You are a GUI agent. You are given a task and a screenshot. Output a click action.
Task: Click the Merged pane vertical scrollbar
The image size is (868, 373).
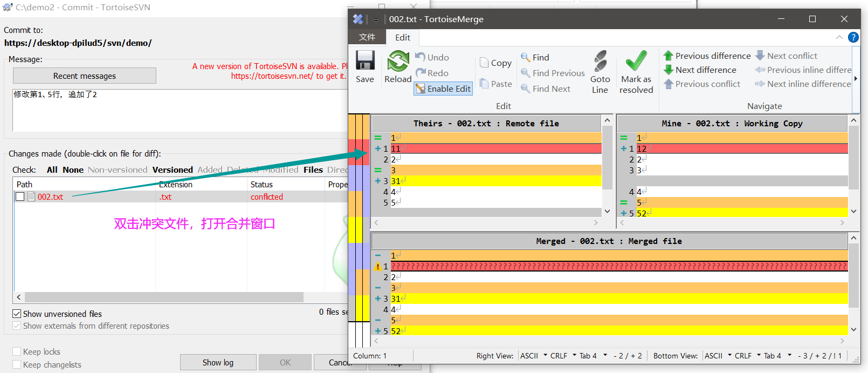tap(853, 283)
